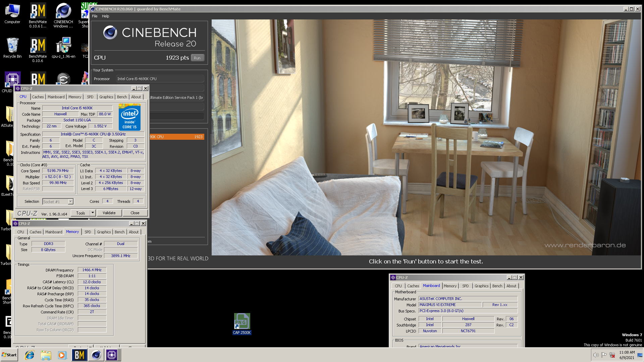Click the DRAM Frequency 1466.4 MHz value
The width and height of the screenshot is (644, 362).
point(92,270)
